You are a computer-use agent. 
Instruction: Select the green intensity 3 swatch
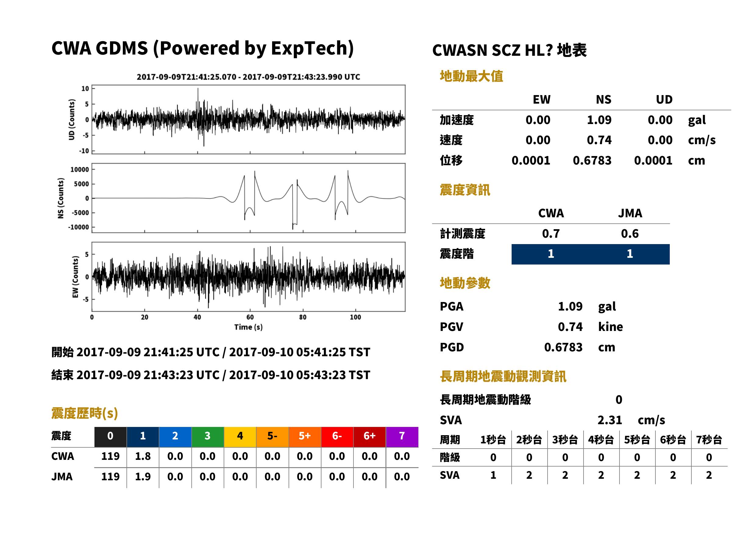tap(208, 437)
